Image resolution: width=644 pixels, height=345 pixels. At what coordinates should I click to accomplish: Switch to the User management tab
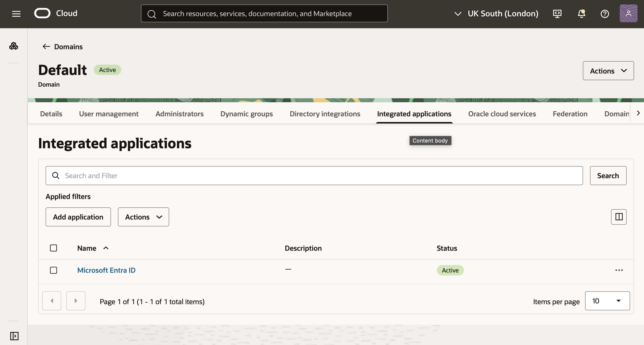click(108, 114)
